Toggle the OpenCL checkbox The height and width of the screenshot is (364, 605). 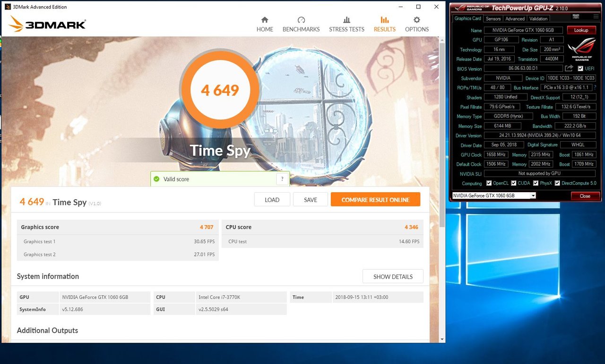(x=489, y=183)
